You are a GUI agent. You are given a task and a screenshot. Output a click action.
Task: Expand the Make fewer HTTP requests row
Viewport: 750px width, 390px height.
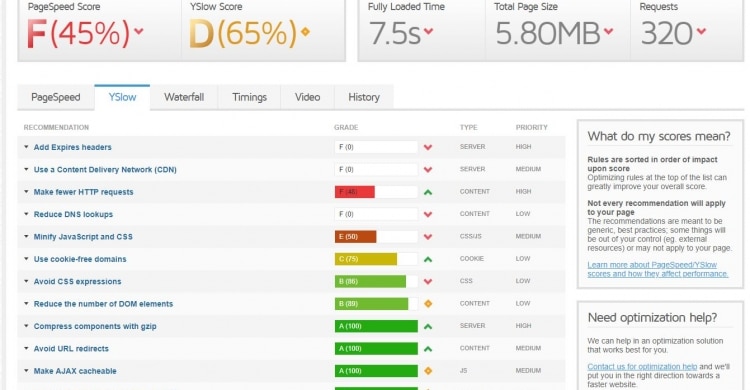pyautogui.click(x=26, y=191)
